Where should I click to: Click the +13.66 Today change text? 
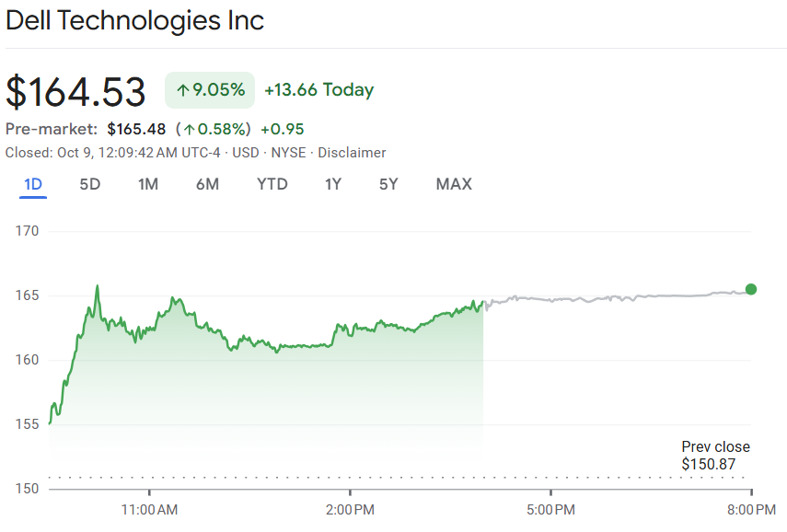318,90
